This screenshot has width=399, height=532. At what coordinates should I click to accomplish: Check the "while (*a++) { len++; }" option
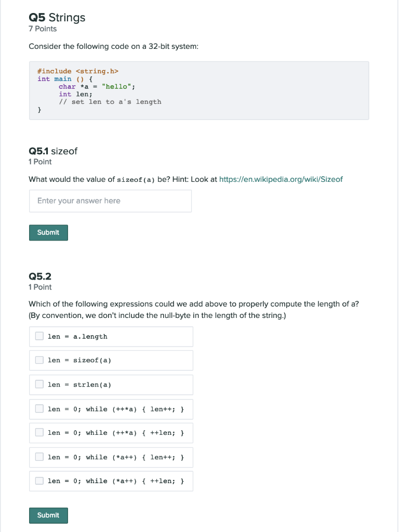point(39,457)
